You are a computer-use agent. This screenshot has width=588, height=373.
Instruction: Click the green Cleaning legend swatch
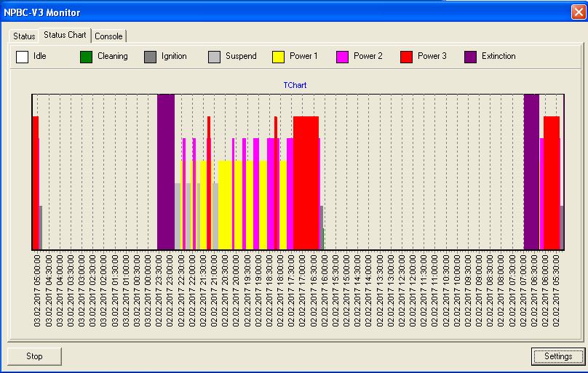tap(86, 57)
